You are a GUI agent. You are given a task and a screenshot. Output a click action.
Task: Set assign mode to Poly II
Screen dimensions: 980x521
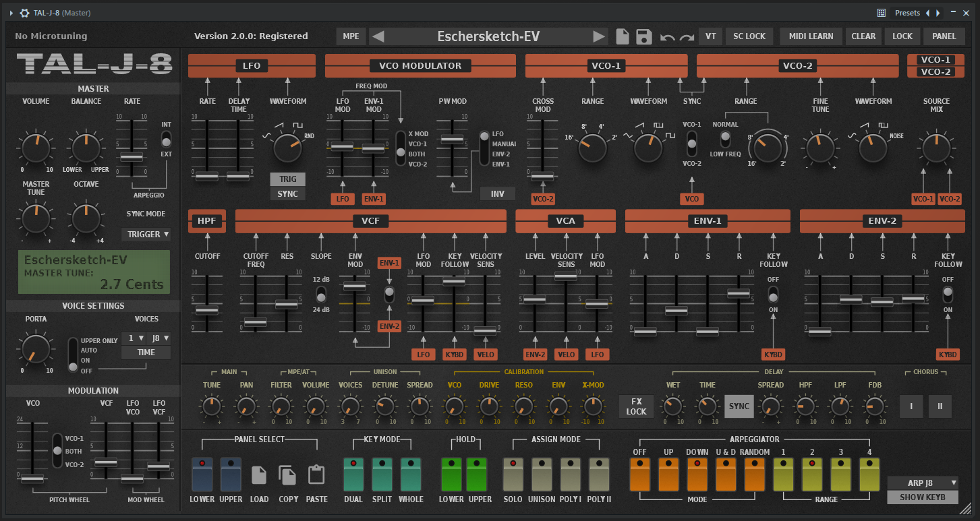click(x=599, y=474)
